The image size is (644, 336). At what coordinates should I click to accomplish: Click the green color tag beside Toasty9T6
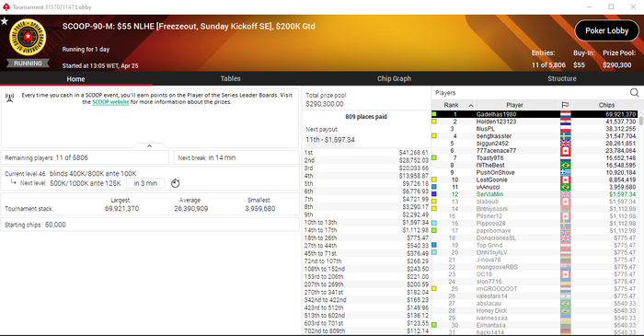point(434,157)
